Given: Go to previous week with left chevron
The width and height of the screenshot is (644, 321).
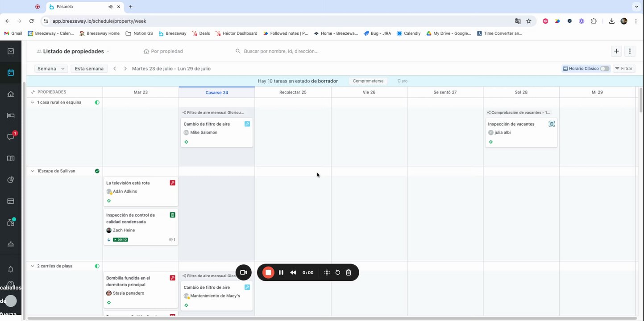Looking at the screenshot, I should [115, 69].
